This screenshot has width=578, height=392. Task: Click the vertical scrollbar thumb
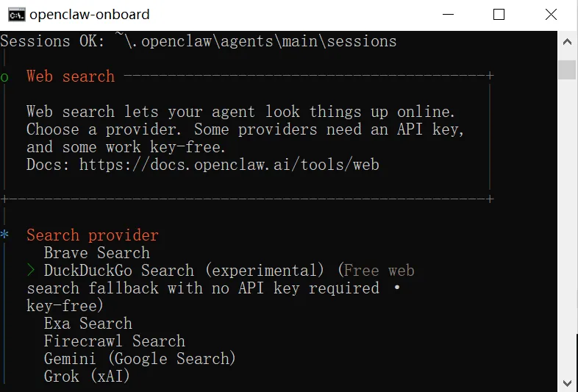click(567, 68)
